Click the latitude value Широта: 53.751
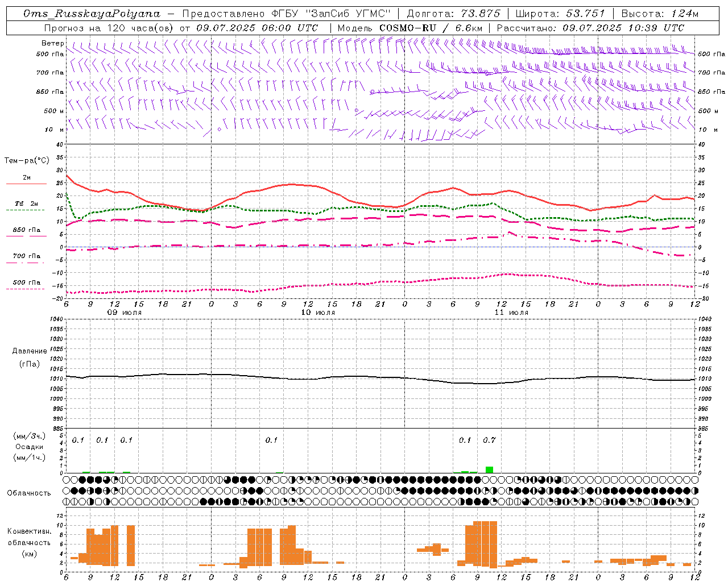Screen dimensions: 728x582 tap(560, 13)
